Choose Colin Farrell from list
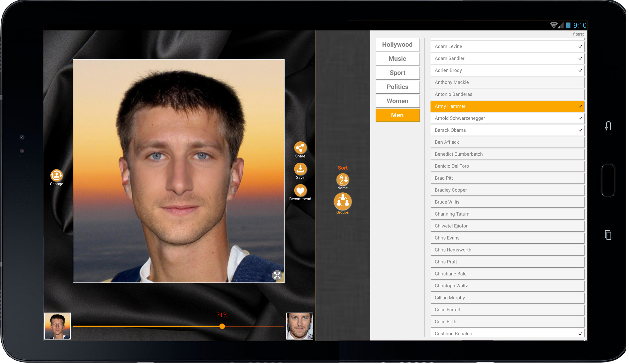This screenshot has height=364, width=629. pos(507,310)
